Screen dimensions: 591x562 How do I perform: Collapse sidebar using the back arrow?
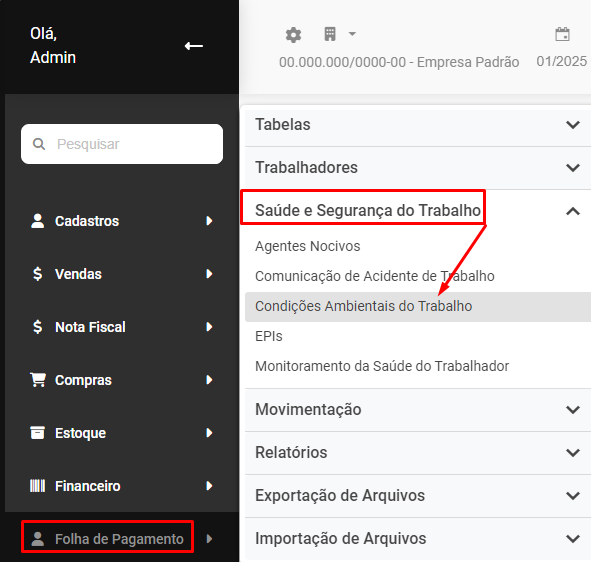(194, 46)
